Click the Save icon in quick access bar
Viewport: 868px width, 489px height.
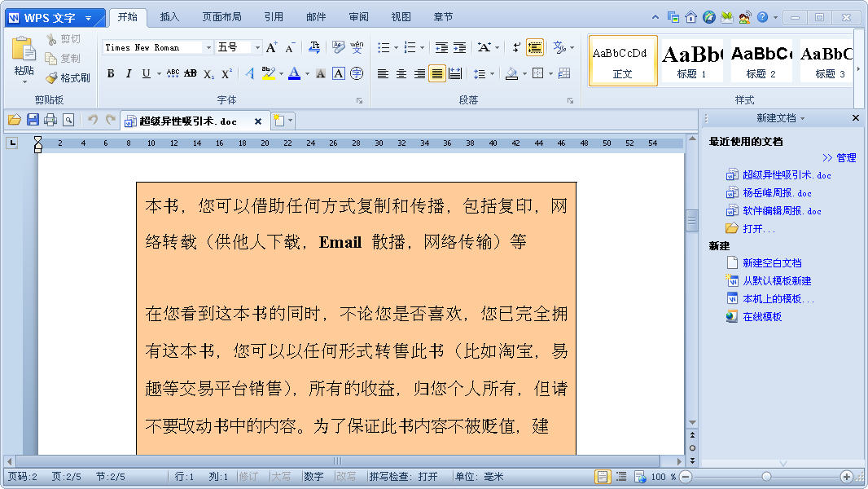click(33, 121)
